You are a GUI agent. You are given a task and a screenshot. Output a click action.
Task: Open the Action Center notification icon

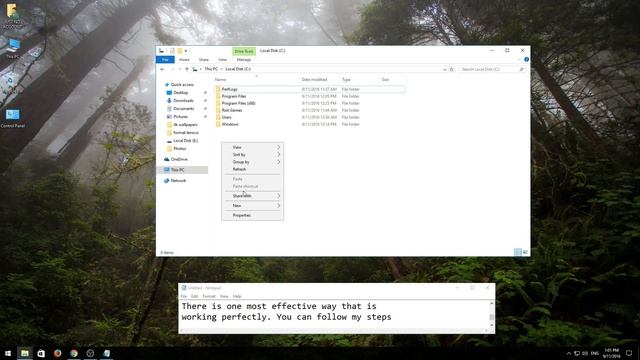coord(629,353)
